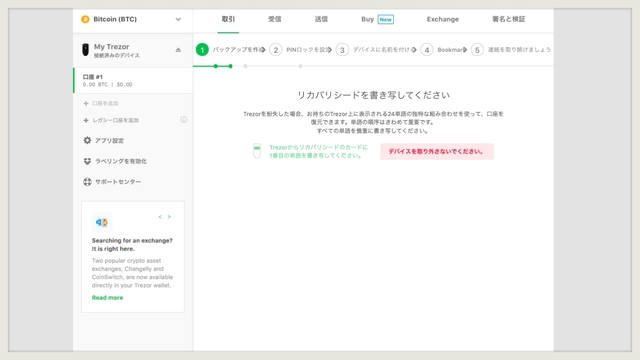Screen dimensions: 640x360
Task: Switch to the 取引 transactions tab
Action: (228, 19)
